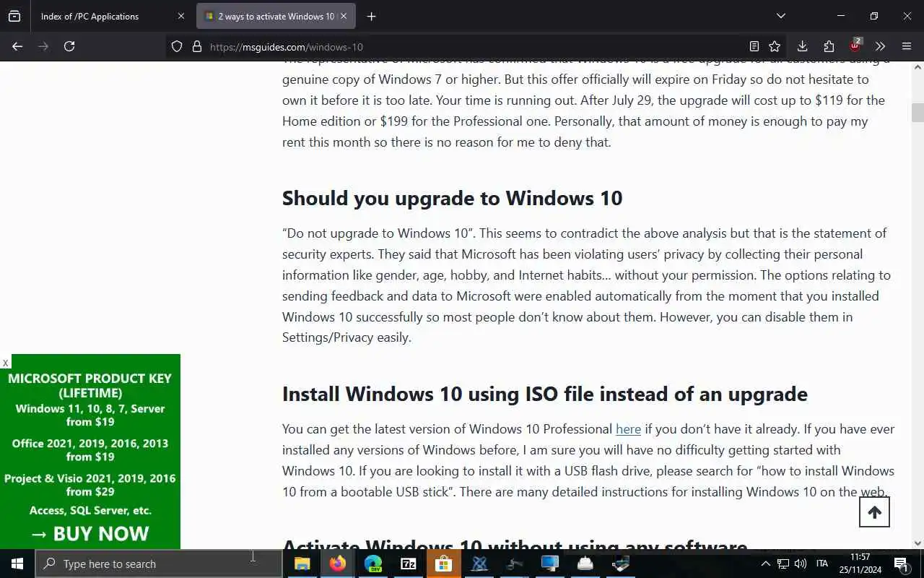This screenshot has width=924, height=578.
Task: Switch to Firefox in taskbar
Action: [337, 564]
